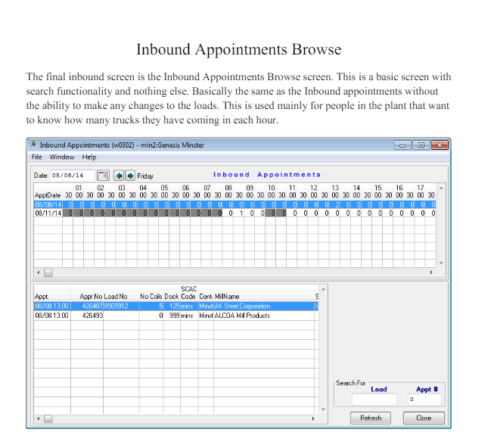Viewport: 497px width, 448px height.
Task: Open the Help menu
Action: [x=89, y=157]
